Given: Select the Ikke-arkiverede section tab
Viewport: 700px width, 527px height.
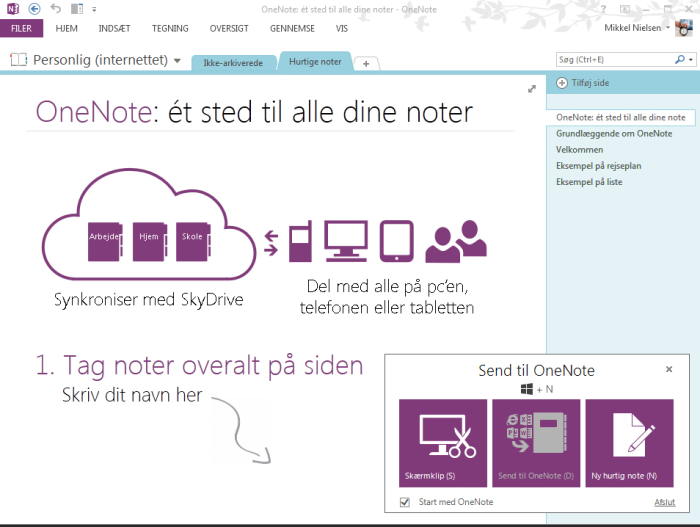Looking at the screenshot, I should point(233,63).
